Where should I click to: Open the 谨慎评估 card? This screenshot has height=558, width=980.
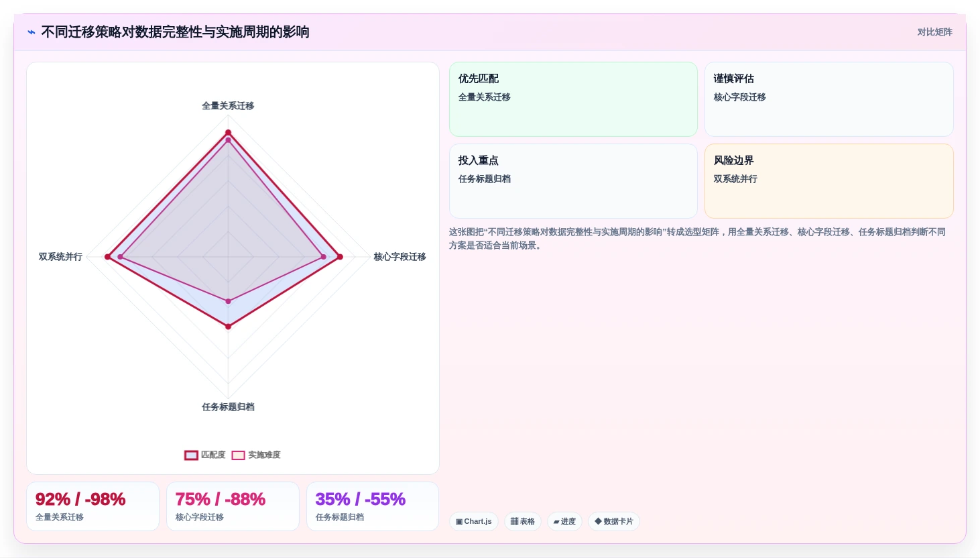[x=829, y=99]
